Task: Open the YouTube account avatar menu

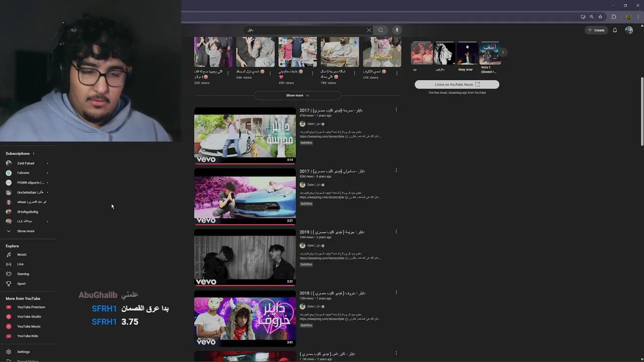Action: [629, 30]
